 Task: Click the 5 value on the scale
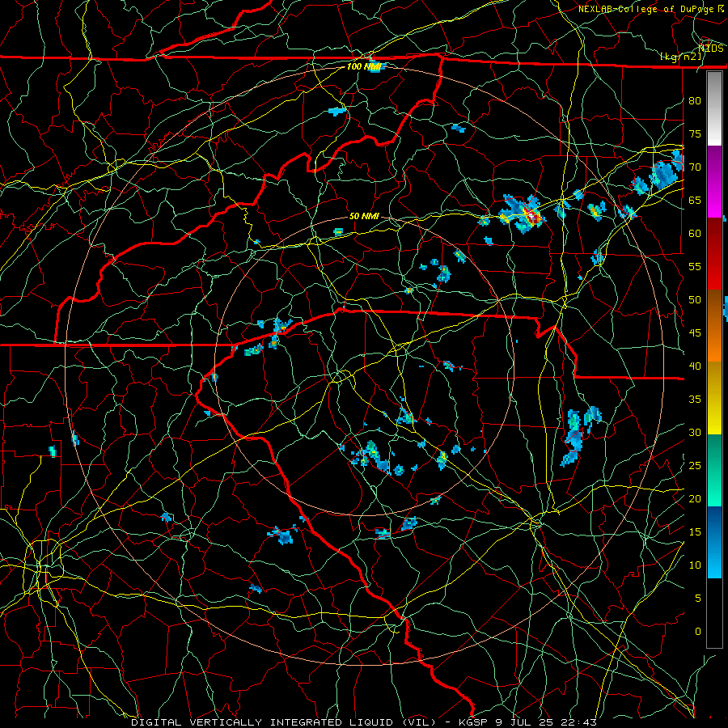pos(698,598)
